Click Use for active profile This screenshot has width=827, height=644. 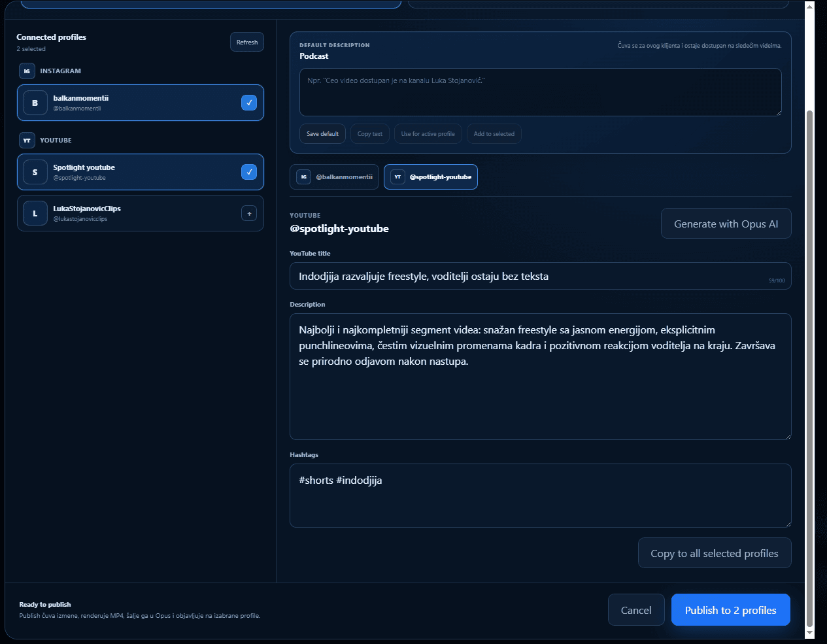pyautogui.click(x=428, y=134)
